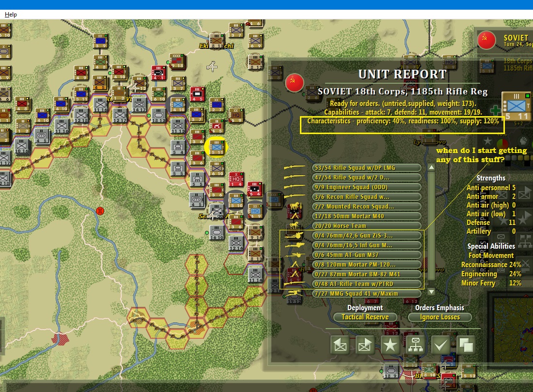Open the Help menu

tap(11, 14)
